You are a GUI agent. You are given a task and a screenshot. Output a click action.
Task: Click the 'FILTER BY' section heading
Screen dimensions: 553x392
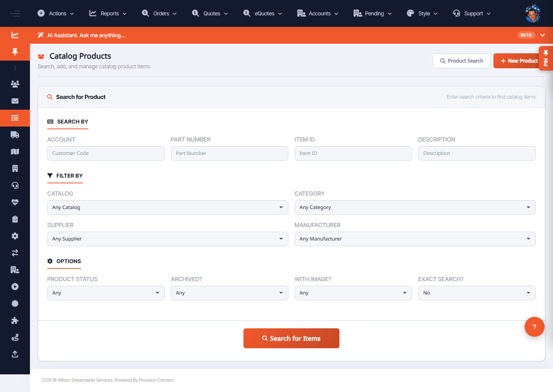point(70,176)
